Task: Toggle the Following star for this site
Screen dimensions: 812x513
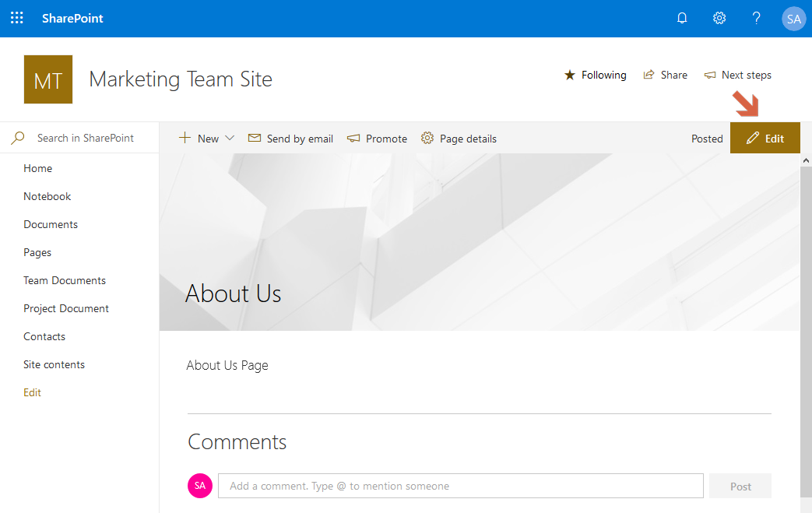Action: (x=569, y=75)
